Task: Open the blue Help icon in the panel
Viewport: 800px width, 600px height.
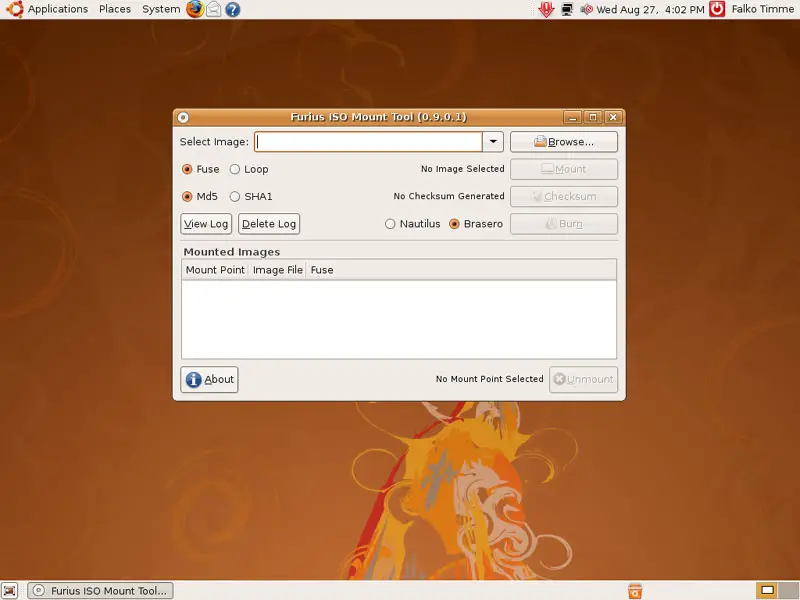Action: coord(233,9)
